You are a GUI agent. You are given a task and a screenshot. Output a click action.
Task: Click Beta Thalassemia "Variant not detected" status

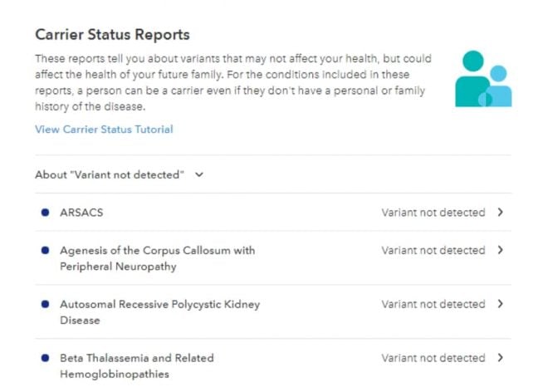point(433,357)
